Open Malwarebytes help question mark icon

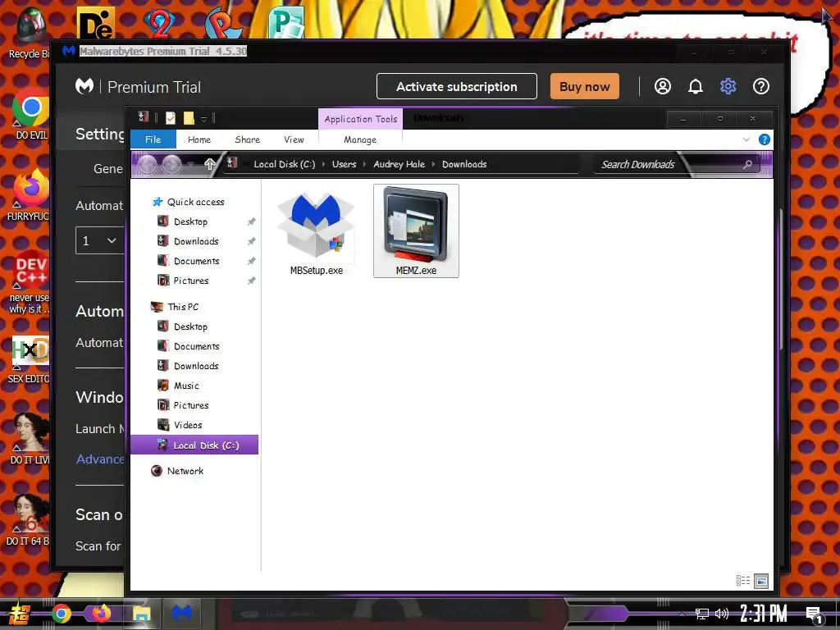[760, 86]
